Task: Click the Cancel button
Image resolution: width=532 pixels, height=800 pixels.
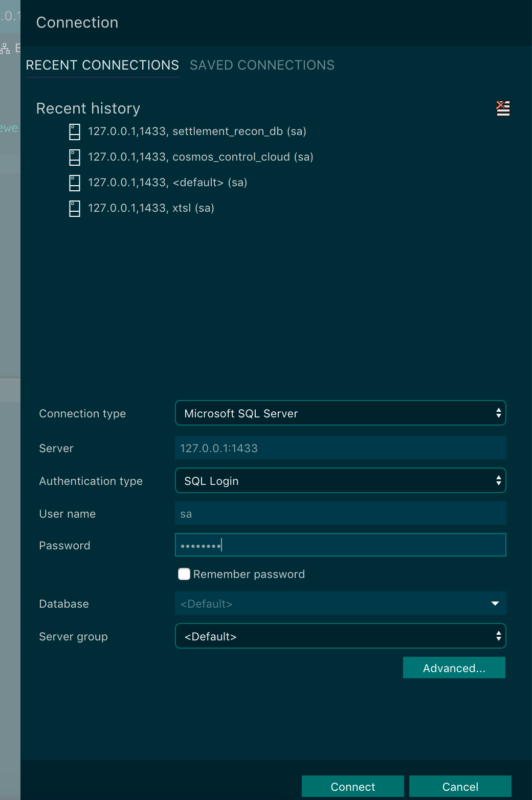Action: point(460,786)
